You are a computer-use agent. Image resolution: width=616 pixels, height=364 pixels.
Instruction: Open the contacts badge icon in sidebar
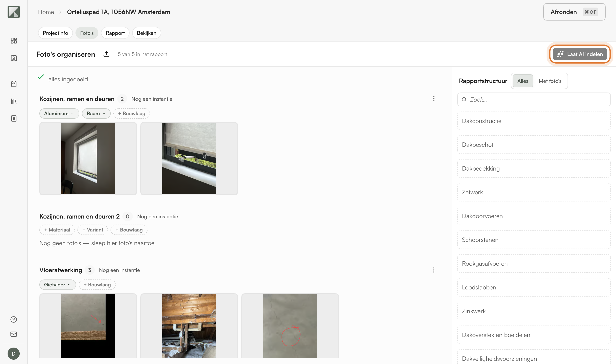[x=14, y=58]
